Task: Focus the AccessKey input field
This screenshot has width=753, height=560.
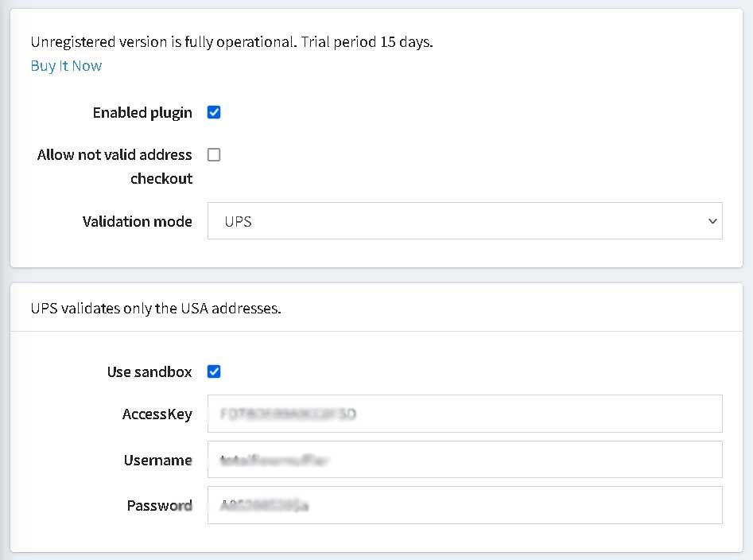Action: [465, 414]
